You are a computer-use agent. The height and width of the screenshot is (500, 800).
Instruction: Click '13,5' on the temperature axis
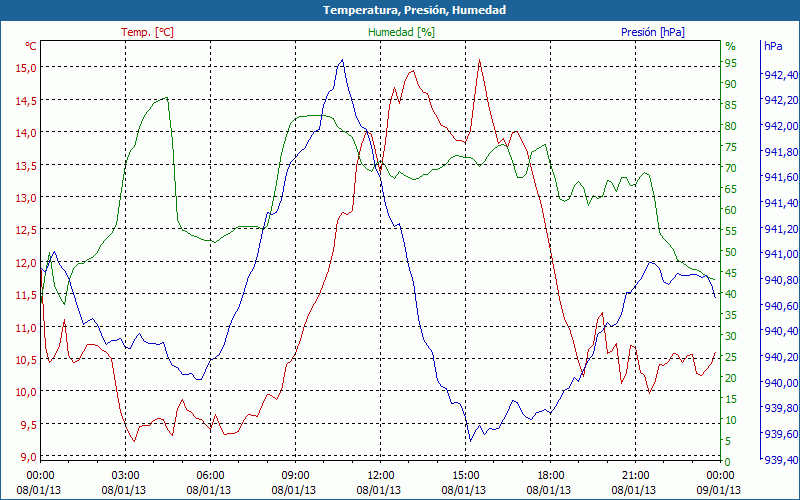coord(27,165)
